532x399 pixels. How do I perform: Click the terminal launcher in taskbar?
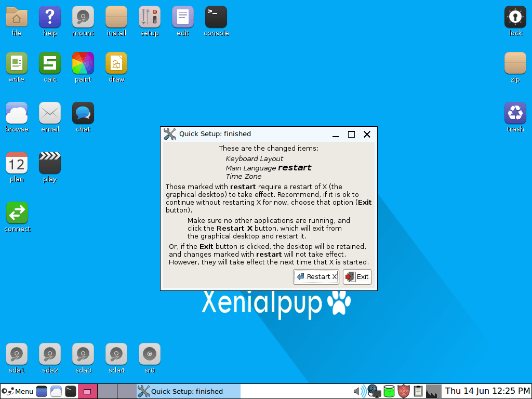click(x=71, y=391)
